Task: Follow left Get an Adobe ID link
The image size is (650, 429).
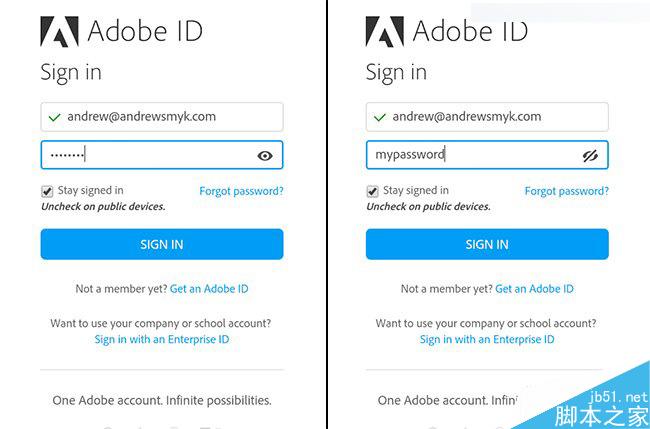Action: tap(209, 289)
